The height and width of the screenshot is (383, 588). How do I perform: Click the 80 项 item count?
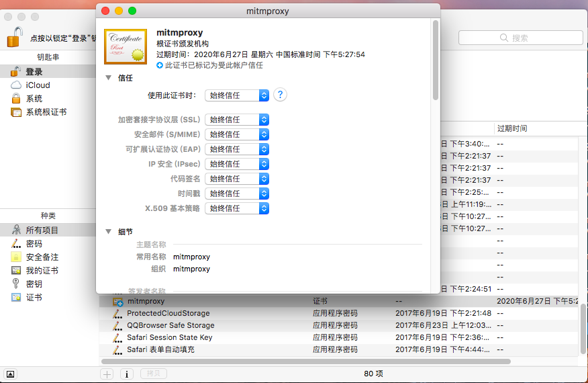tap(373, 374)
